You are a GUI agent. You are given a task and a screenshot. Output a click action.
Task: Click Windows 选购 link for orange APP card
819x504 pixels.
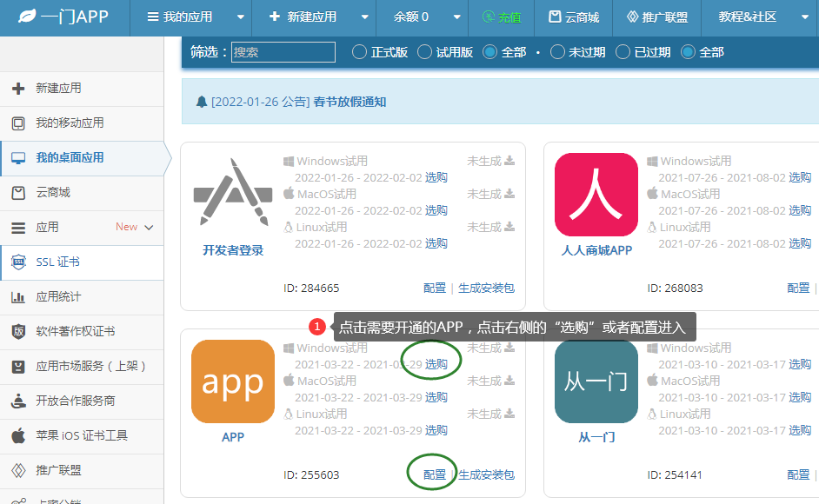pos(436,364)
